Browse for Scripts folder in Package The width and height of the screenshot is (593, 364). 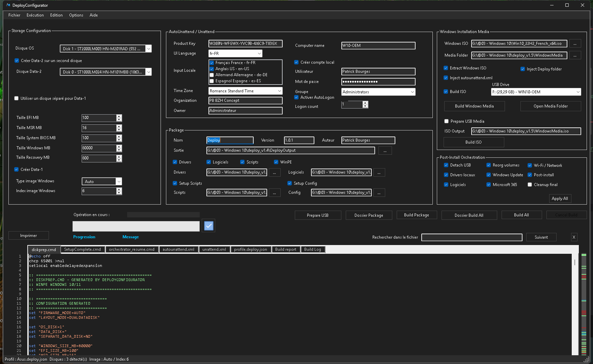[274, 193]
